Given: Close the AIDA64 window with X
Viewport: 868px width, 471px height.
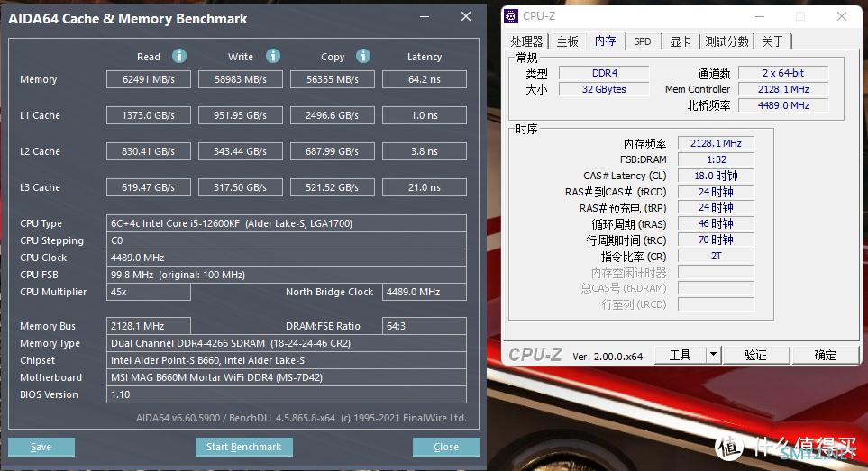Looking at the screenshot, I should 466,16.
